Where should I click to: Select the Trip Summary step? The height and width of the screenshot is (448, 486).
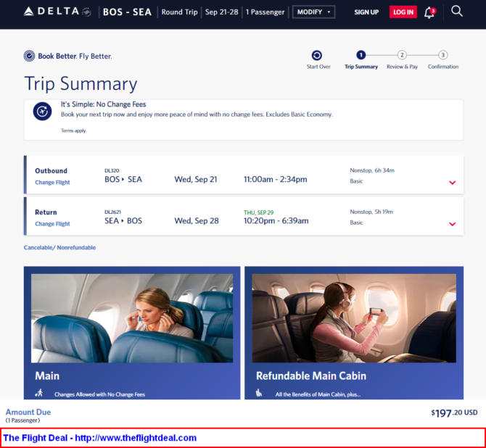pos(361,60)
